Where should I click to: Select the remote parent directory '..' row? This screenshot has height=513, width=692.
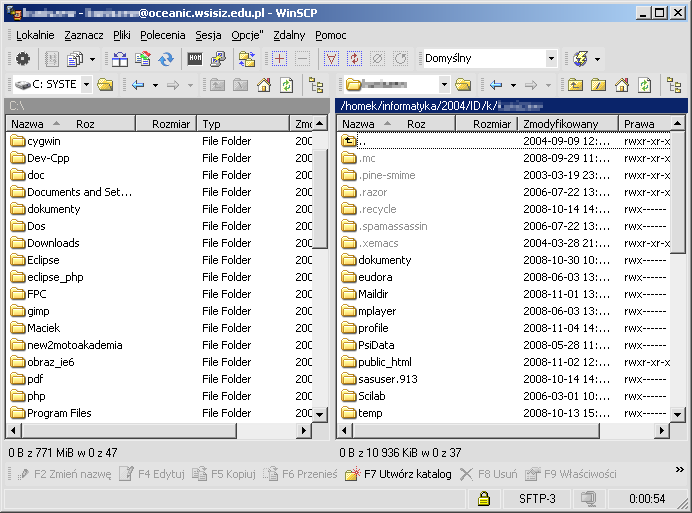504,141
